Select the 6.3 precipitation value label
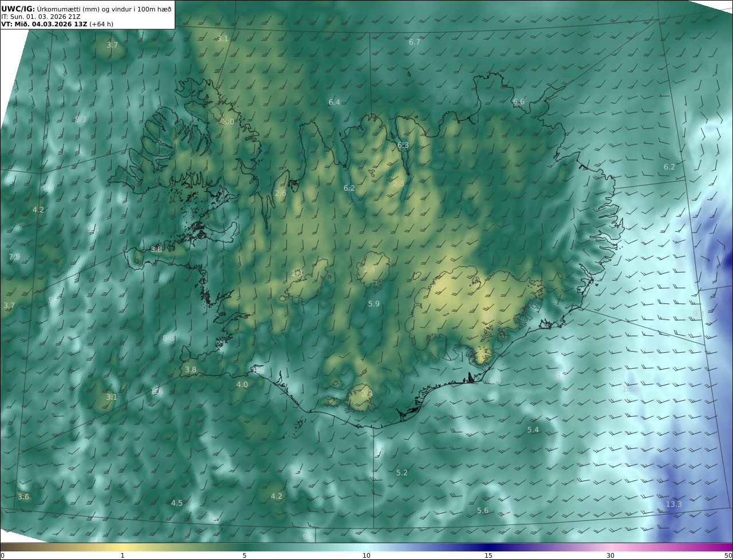This screenshot has height=560, width=733. click(x=403, y=145)
